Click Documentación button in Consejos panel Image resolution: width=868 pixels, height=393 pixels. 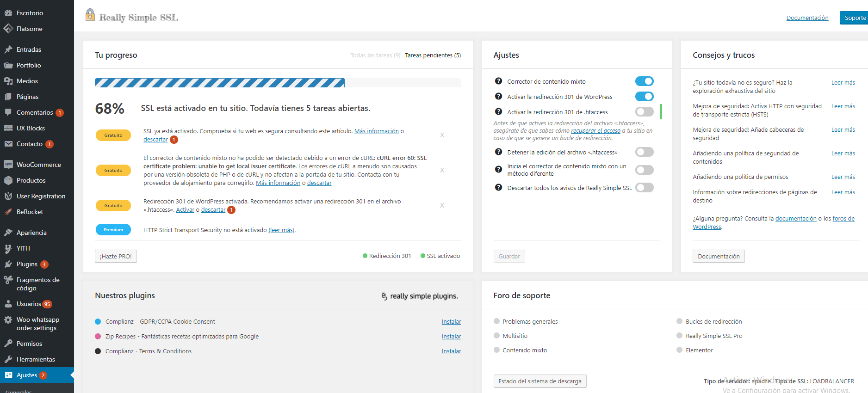[719, 256]
